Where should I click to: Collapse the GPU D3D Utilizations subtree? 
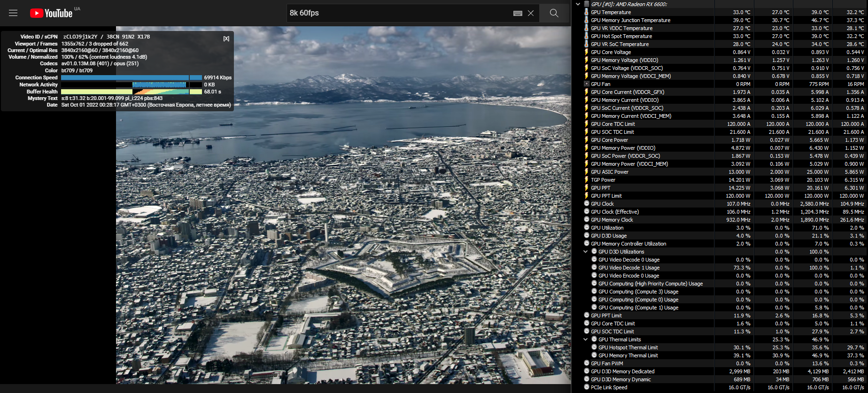[585, 252]
